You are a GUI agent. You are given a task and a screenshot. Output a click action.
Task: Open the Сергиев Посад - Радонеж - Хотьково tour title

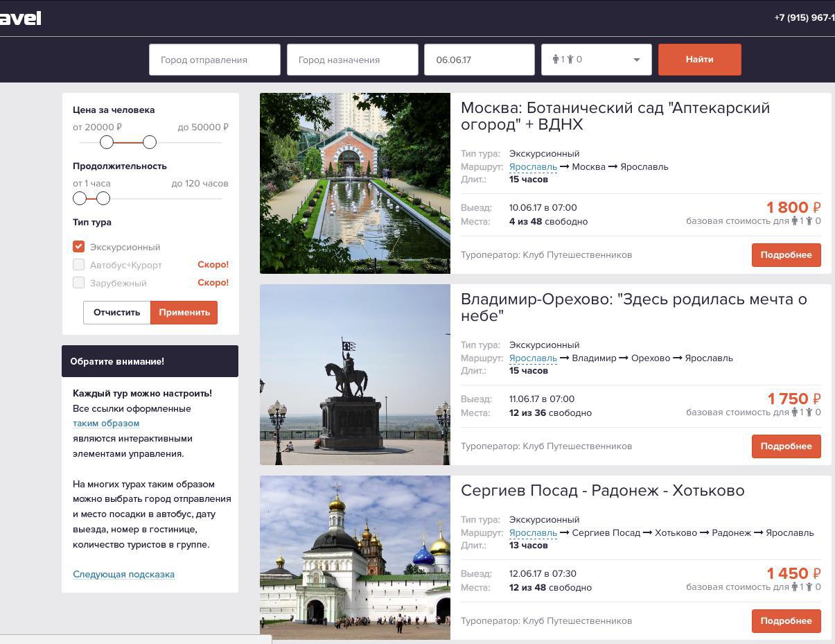(603, 491)
